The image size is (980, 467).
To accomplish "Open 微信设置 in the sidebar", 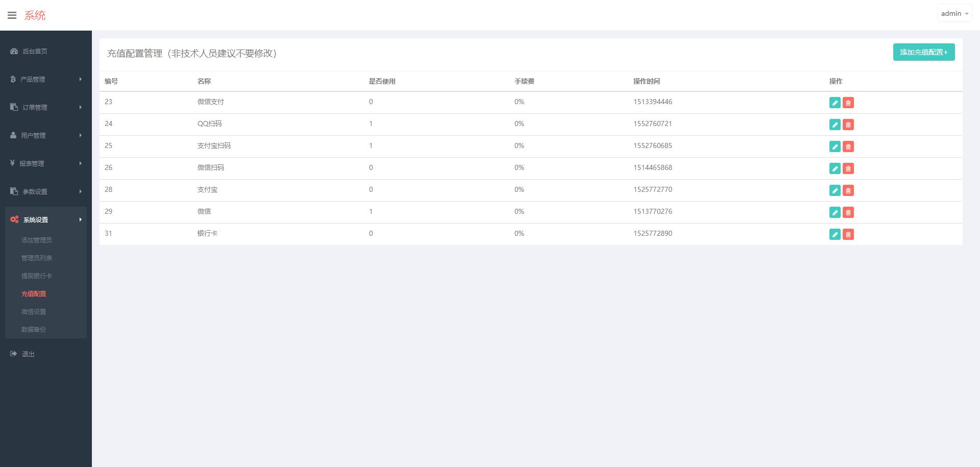I will 34,312.
